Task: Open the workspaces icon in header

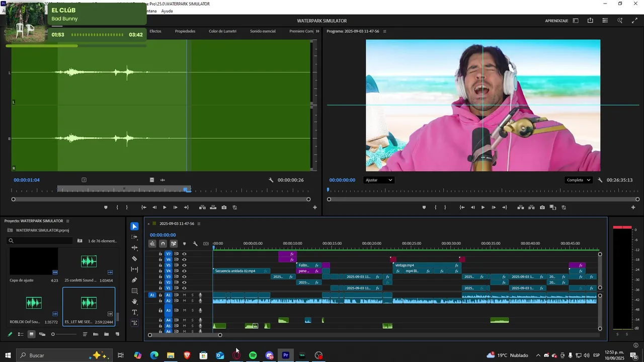Action: click(576, 21)
